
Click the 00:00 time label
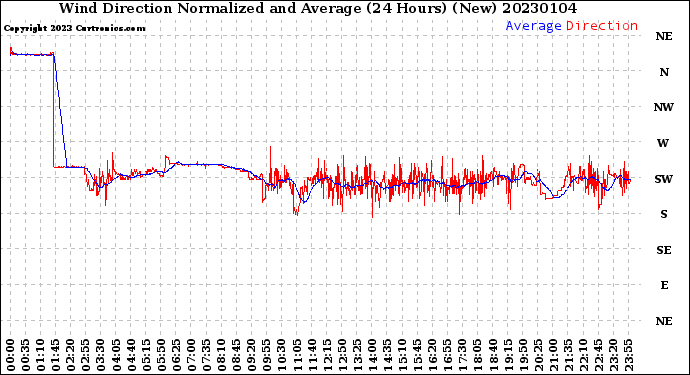click(x=10, y=355)
